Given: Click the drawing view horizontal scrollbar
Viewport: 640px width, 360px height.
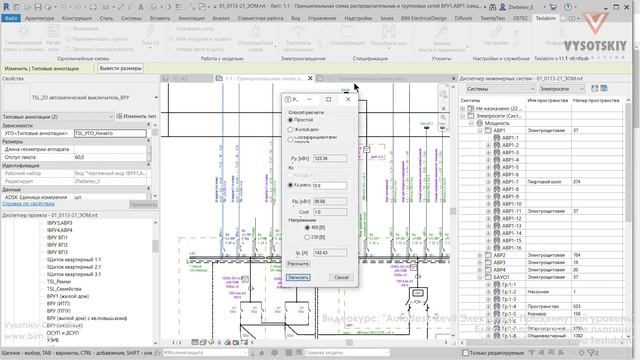Looking at the screenshot, I should coord(349,342).
